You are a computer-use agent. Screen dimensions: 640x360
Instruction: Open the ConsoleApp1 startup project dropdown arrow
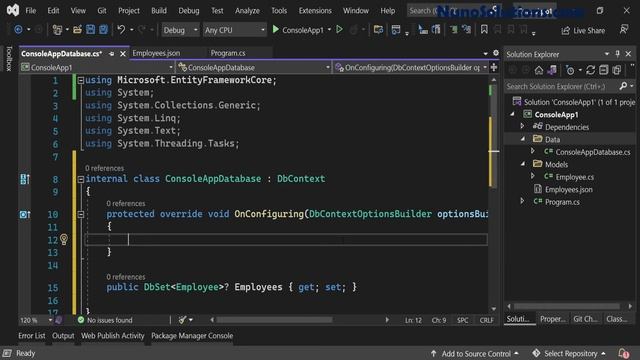coord(329,30)
